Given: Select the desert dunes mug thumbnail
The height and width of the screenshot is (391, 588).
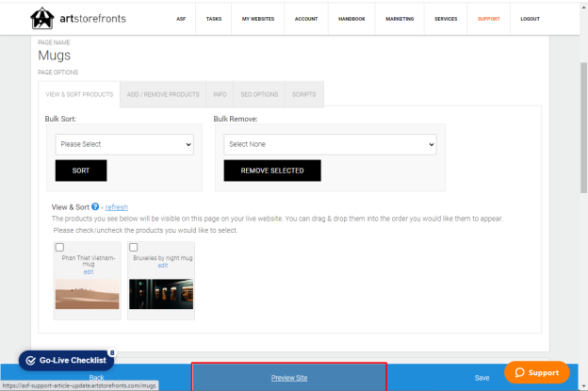Looking at the screenshot, I should [x=87, y=294].
